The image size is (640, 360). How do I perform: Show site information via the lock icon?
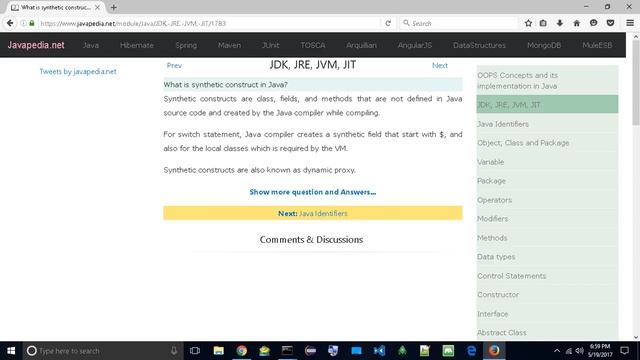tap(32, 23)
